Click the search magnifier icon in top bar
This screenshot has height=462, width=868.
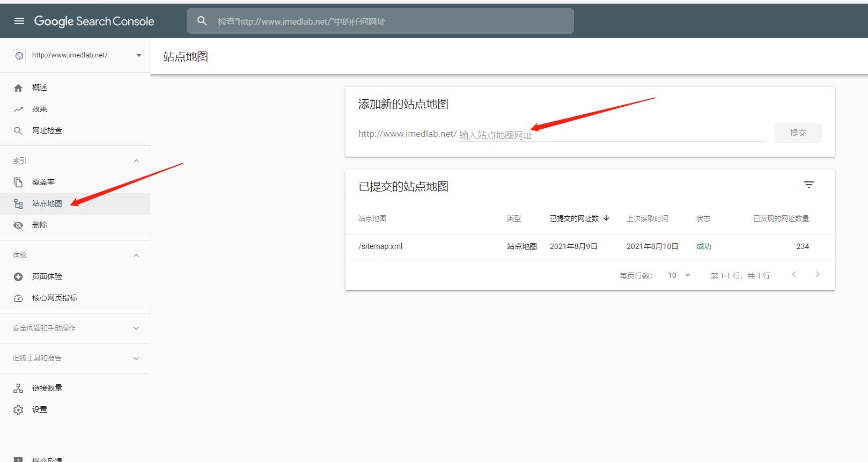point(202,21)
